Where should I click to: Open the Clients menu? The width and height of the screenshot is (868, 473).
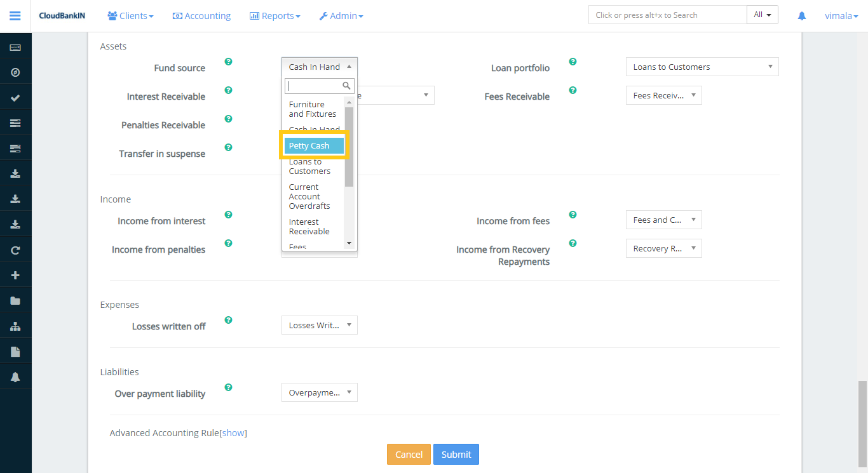pyautogui.click(x=130, y=16)
